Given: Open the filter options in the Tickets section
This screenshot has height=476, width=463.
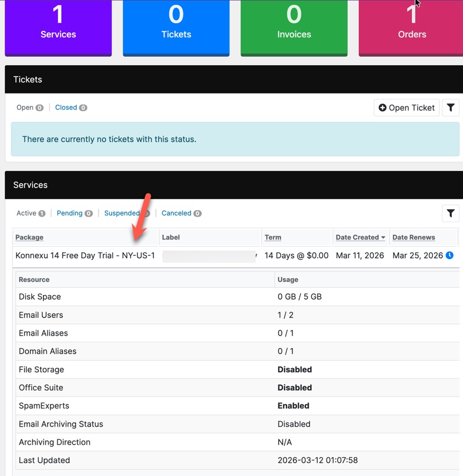Looking at the screenshot, I should tap(451, 107).
